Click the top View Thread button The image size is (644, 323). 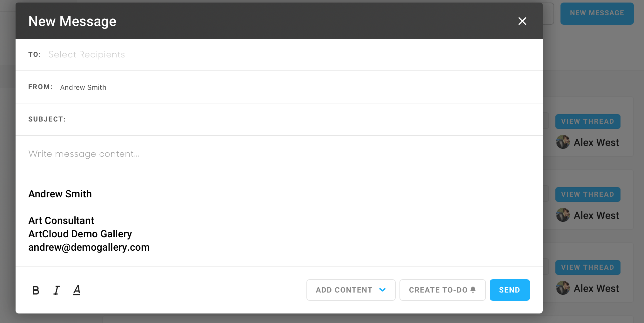click(587, 122)
